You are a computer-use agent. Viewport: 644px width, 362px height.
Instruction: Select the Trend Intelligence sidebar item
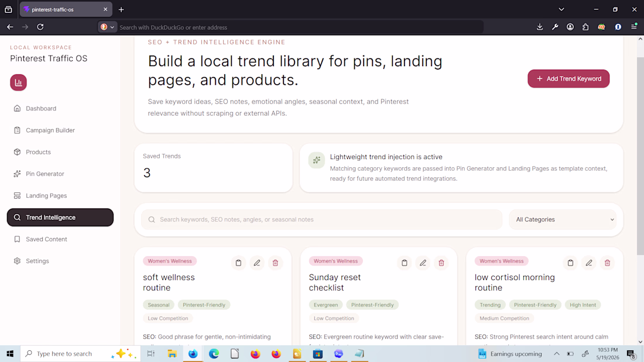pos(60,217)
